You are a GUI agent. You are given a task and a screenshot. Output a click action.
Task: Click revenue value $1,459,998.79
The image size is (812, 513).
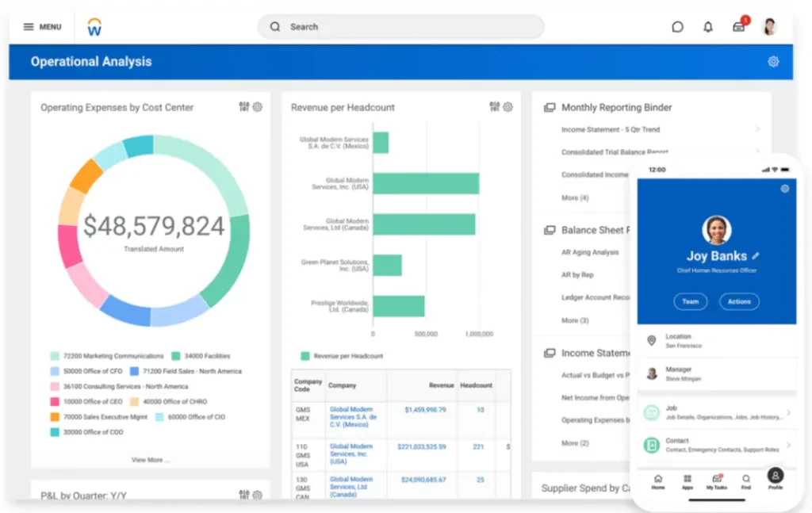tap(425, 409)
